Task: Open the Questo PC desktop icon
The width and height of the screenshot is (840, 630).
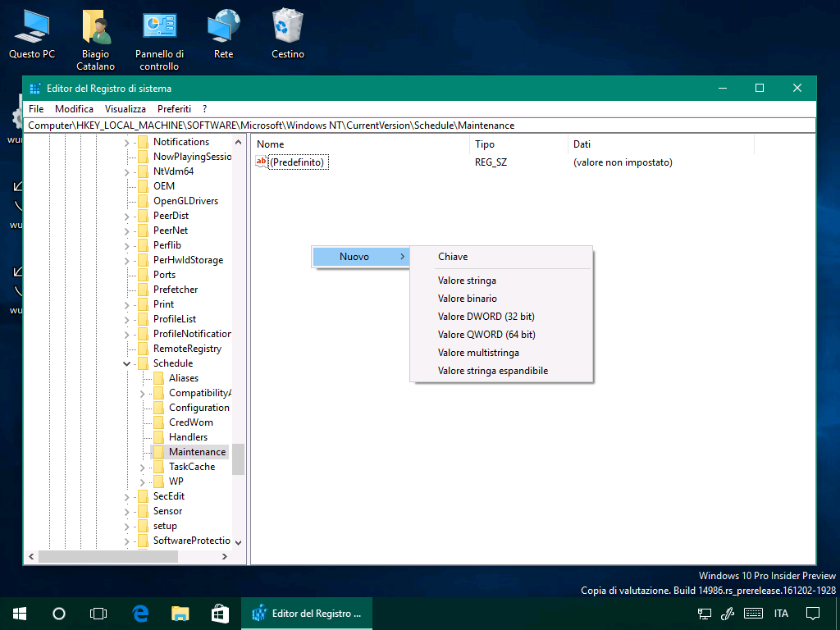Action: (x=32, y=34)
